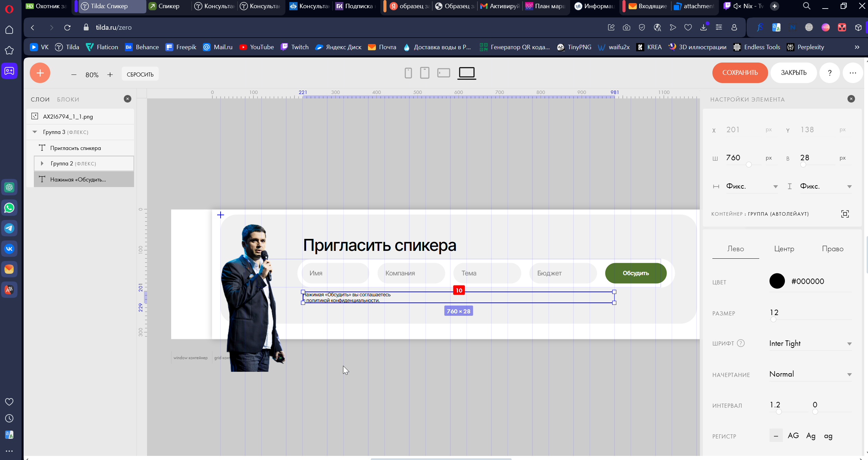Close the editor with ЗАКРЫТЬ
868x460 pixels.
pyautogui.click(x=793, y=73)
